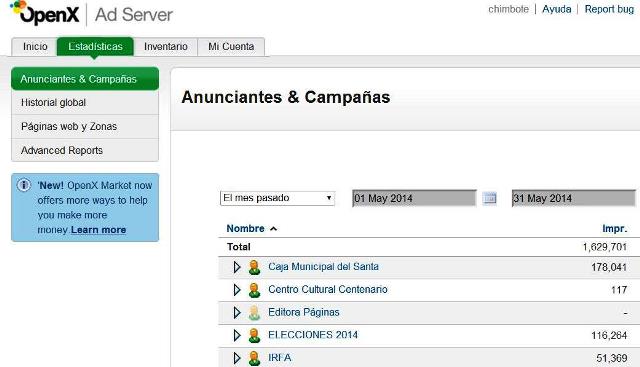Viewport: 640px width, 367px height.
Task: Switch to Mi Cuenta tab
Action: [231, 47]
